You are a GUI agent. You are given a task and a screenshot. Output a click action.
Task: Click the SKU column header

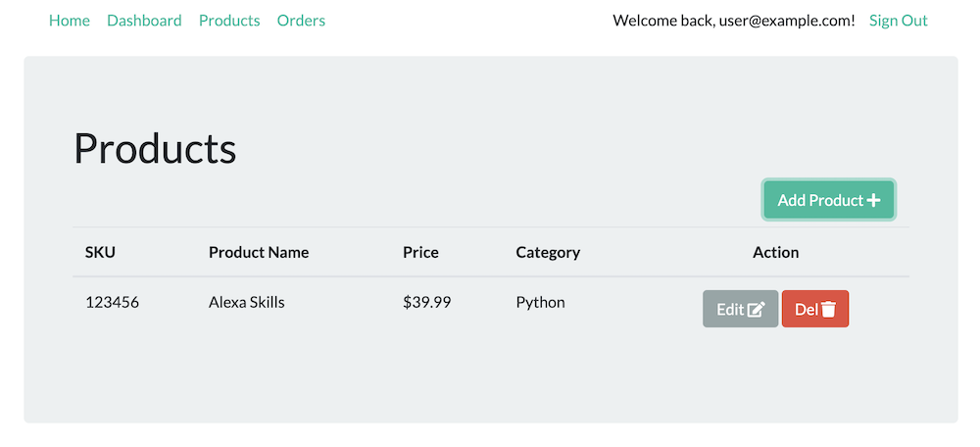pyautogui.click(x=101, y=253)
